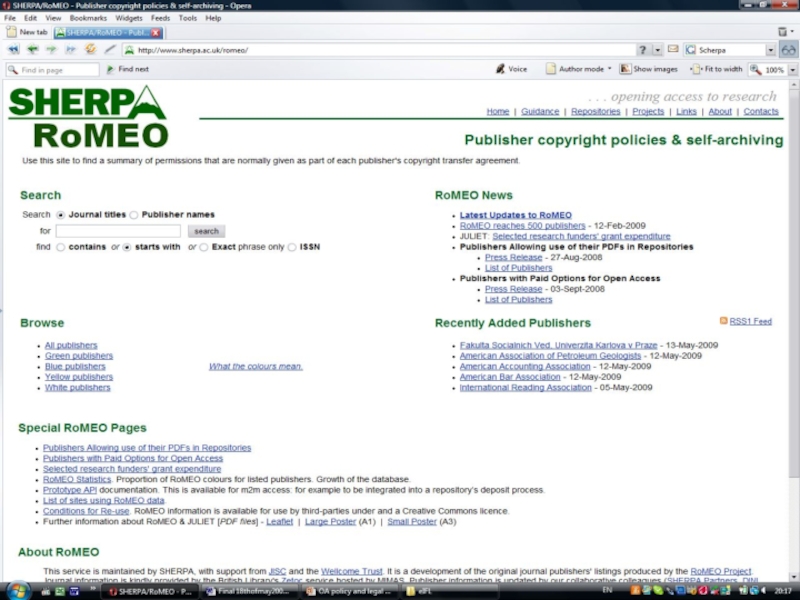Click the reload page icon

click(90, 49)
